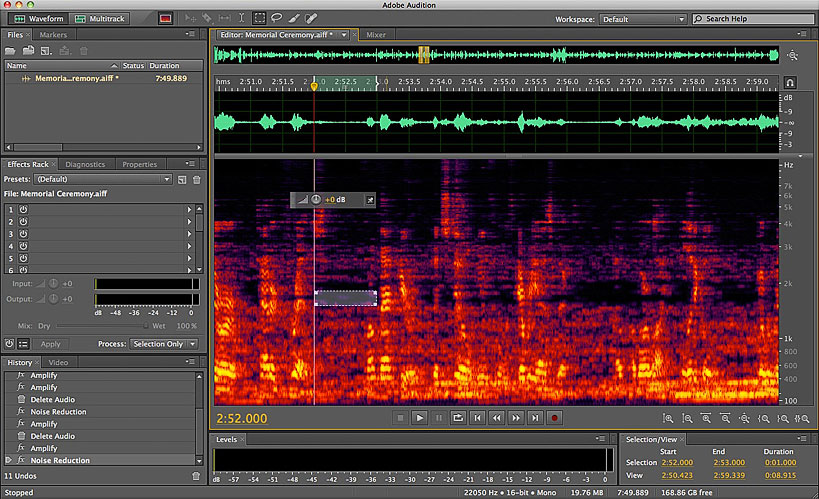
Task: Switch to the Diagnostics tab
Action: point(85,164)
